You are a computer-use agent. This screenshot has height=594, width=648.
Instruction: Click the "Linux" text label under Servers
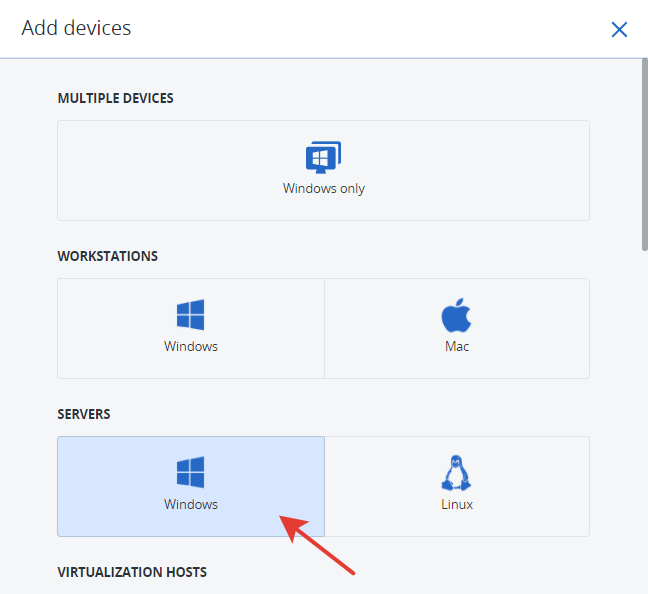pyautogui.click(x=457, y=504)
